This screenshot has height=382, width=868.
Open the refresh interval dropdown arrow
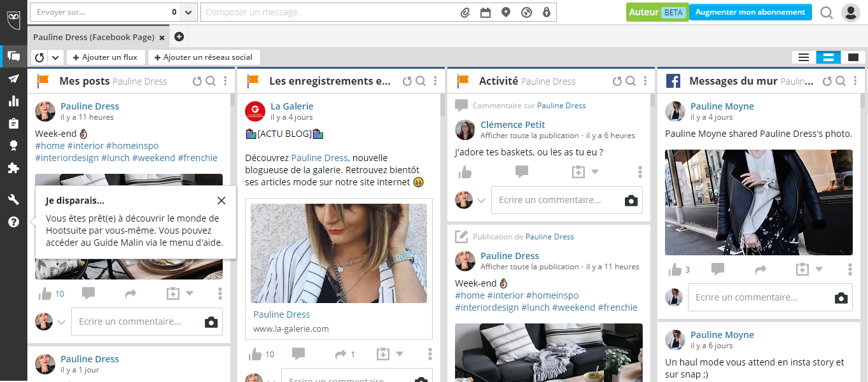pyautogui.click(x=55, y=57)
